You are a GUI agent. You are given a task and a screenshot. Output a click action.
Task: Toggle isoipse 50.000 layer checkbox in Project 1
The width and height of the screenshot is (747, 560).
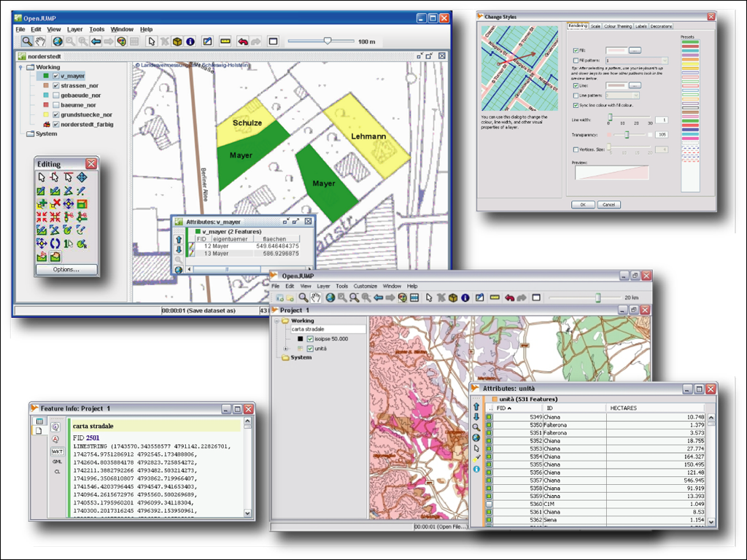click(x=310, y=339)
